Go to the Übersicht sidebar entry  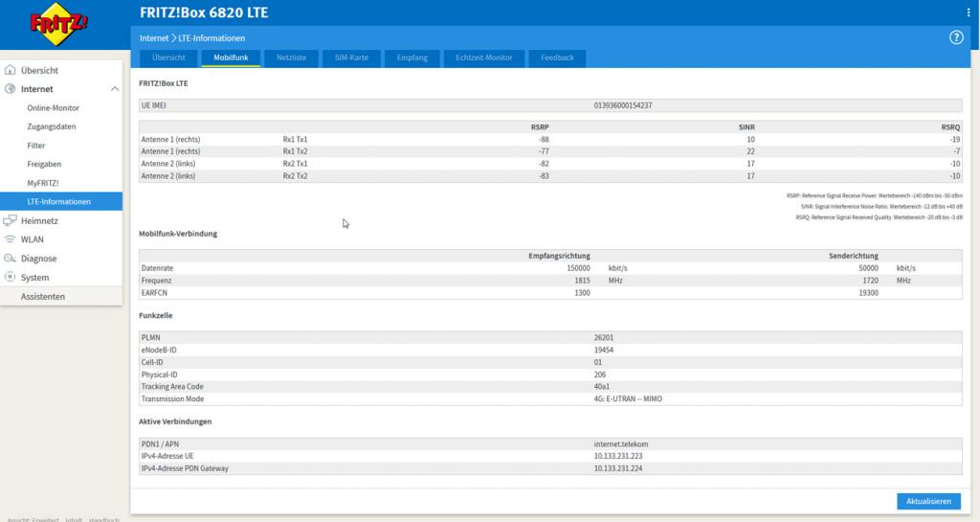click(x=39, y=71)
